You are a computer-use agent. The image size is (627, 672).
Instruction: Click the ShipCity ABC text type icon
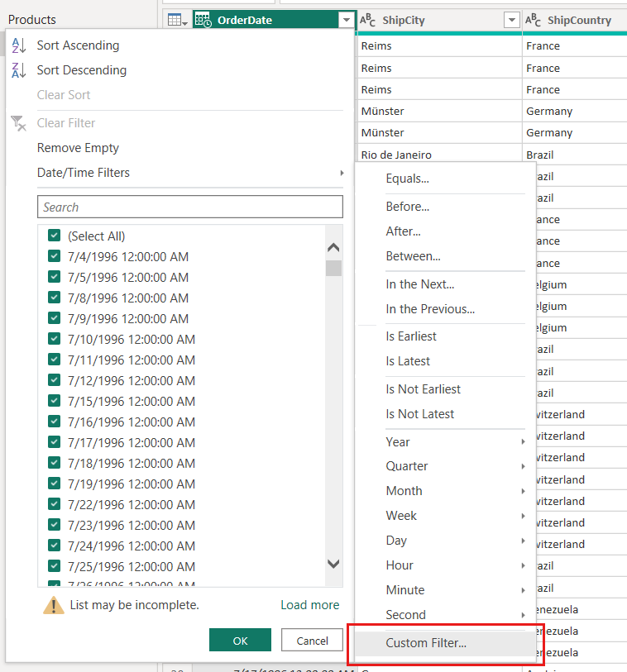pyautogui.click(x=367, y=20)
